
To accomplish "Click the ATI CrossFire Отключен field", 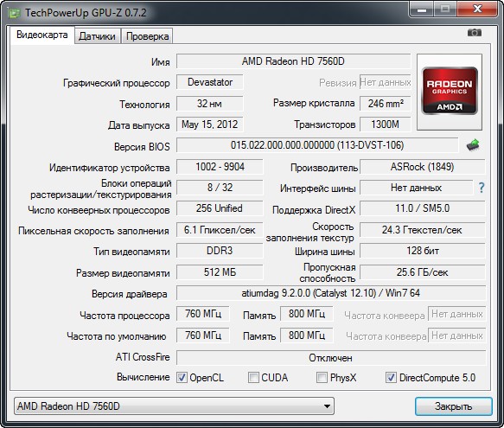I will click(x=331, y=358).
